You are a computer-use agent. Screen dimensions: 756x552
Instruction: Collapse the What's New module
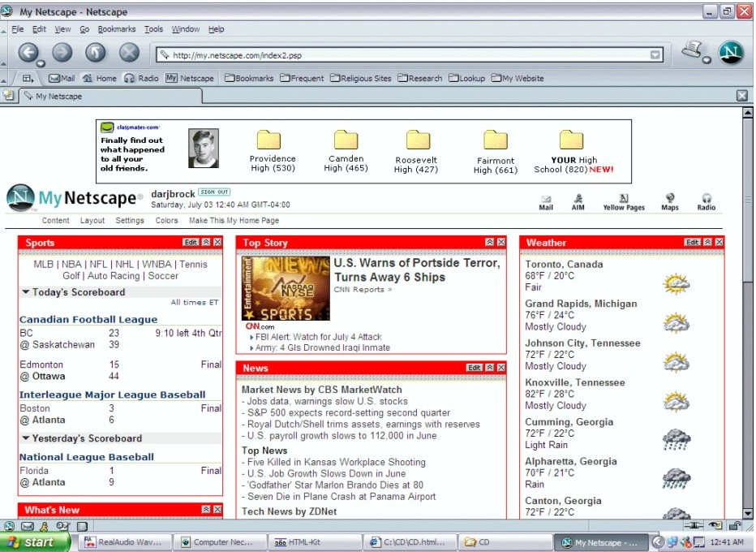[206, 510]
